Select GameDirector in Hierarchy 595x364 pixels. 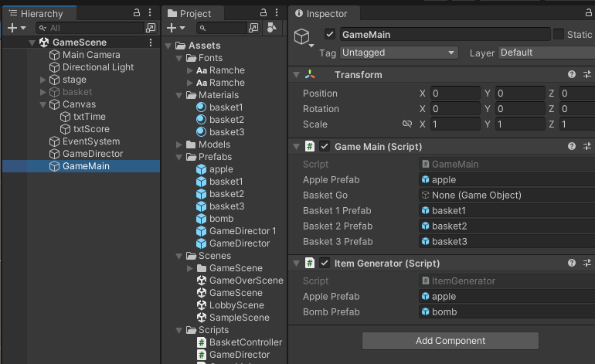coord(93,154)
